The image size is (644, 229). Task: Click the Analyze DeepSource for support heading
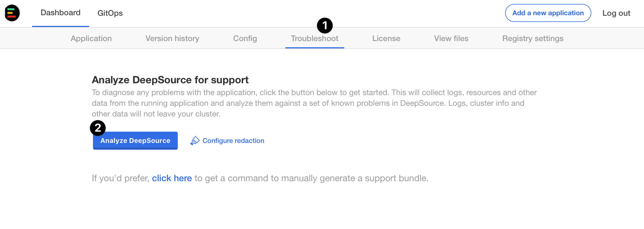tap(170, 80)
